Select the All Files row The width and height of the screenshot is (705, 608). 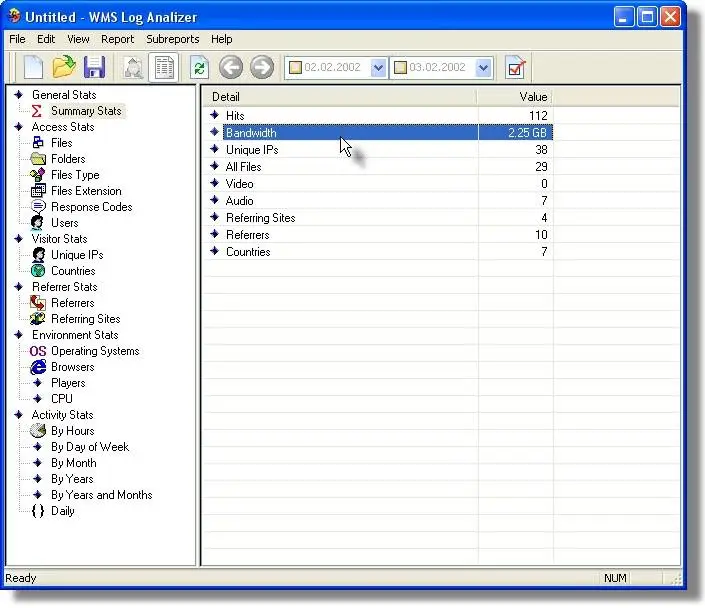coord(379,167)
